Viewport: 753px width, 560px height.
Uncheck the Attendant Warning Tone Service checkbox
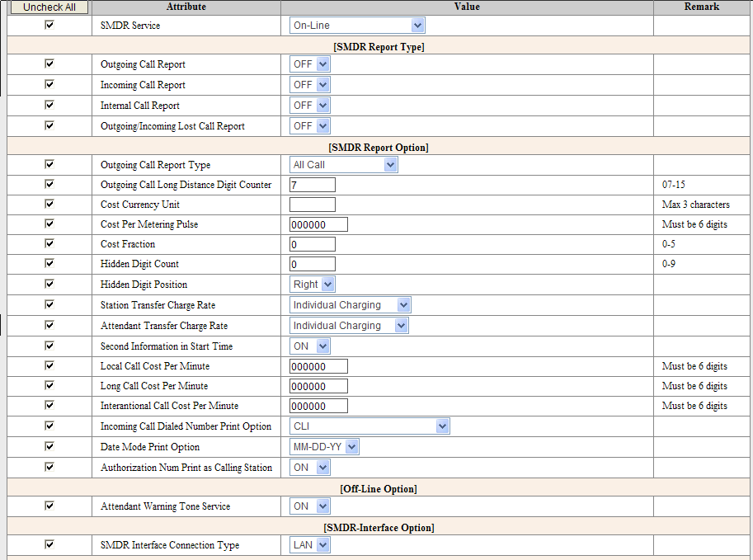pos(49,506)
